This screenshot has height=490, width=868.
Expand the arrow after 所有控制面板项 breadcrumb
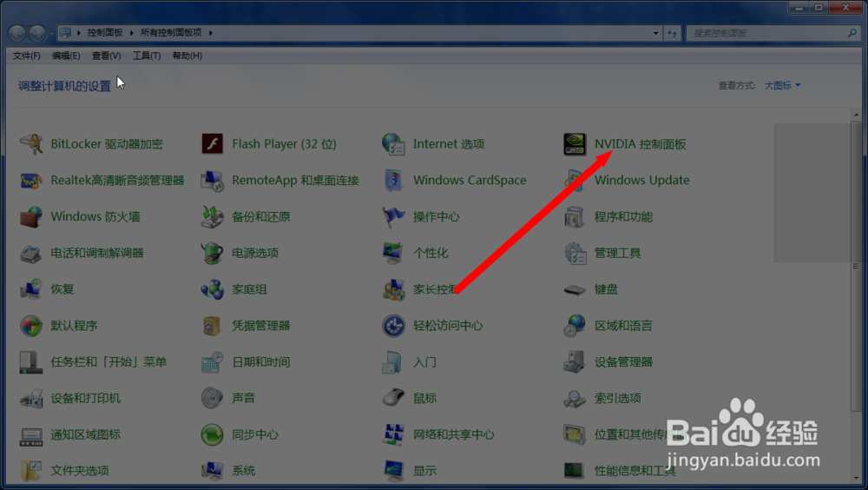tap(211, 33)
